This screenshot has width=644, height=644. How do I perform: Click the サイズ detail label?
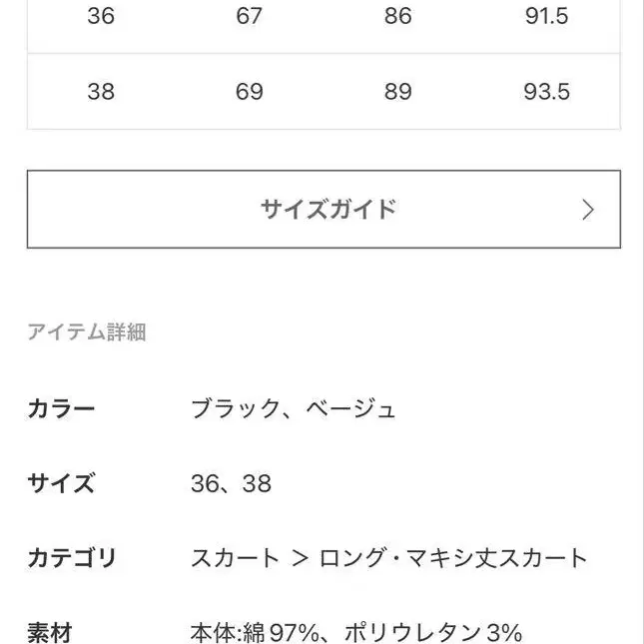tap(61, 484)
